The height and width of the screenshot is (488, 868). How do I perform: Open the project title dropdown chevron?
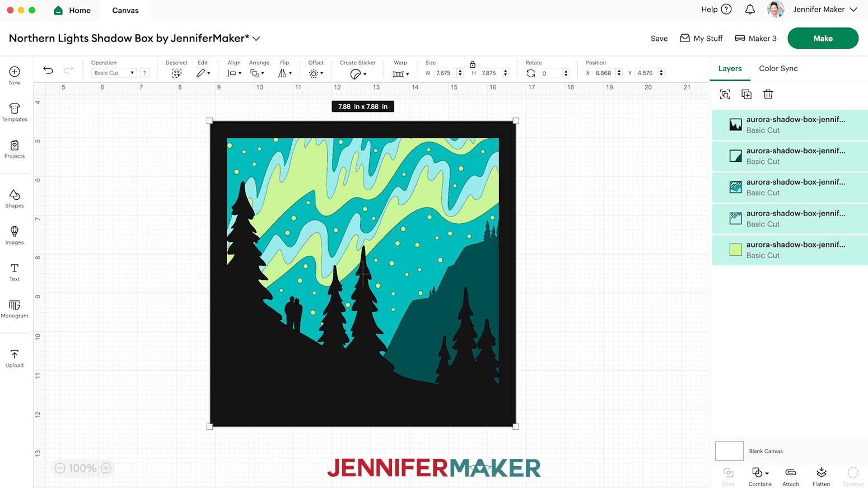(256, 39)
